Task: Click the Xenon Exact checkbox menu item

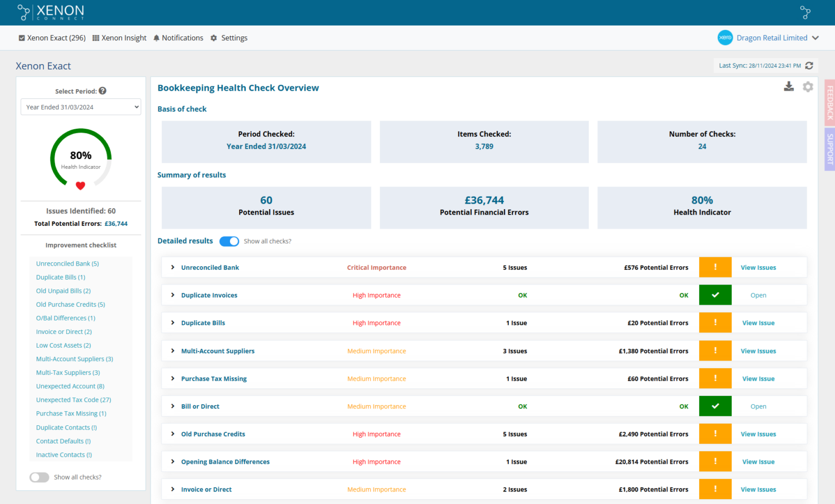Action: click(x=52, y=38)
